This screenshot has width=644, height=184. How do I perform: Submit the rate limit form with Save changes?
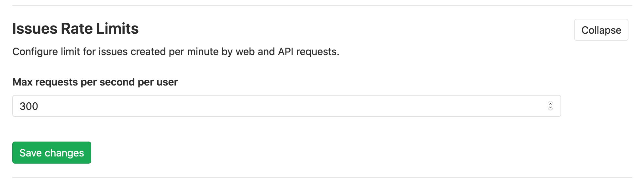[52, 153]
